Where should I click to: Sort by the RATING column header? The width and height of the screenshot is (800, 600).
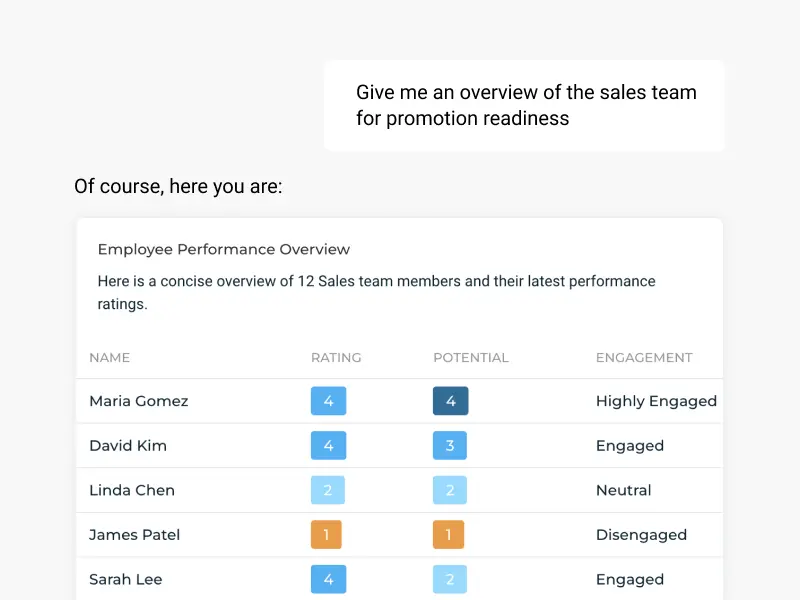[336, 358]
